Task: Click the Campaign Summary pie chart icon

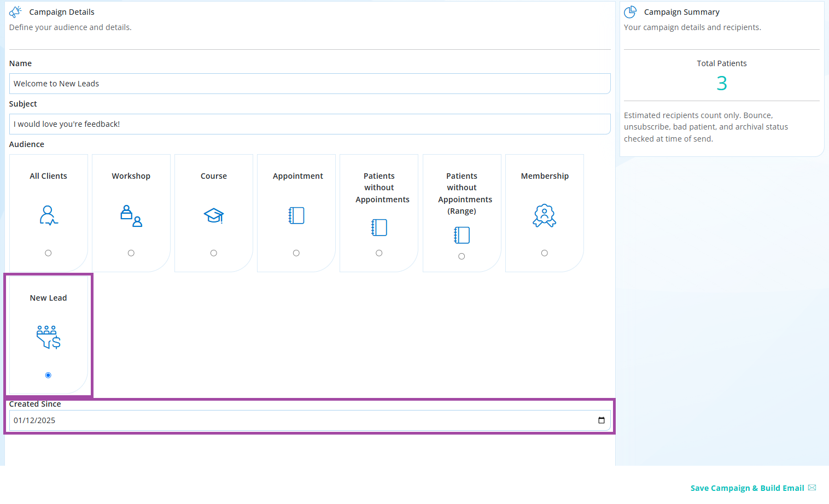Action: click(x=630, y=11)
